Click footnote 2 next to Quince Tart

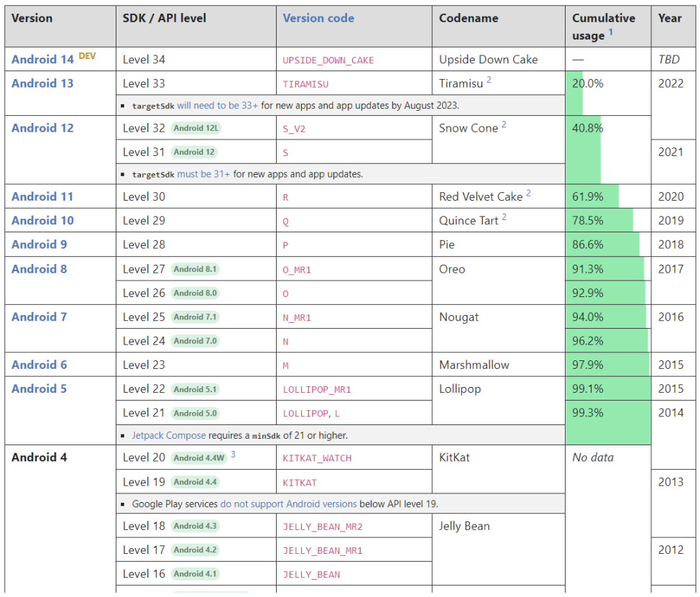click(504, 217)
